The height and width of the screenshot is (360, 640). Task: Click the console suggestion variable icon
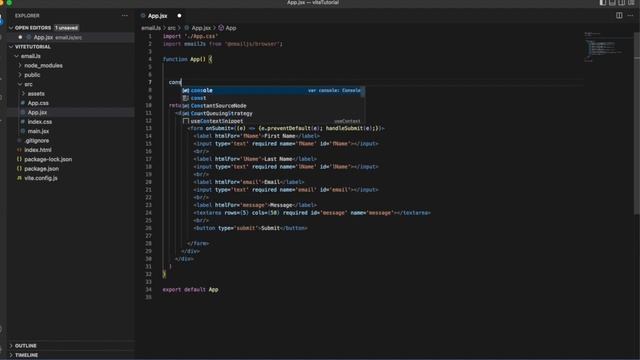pyautogui.click(x=186, y=90)
